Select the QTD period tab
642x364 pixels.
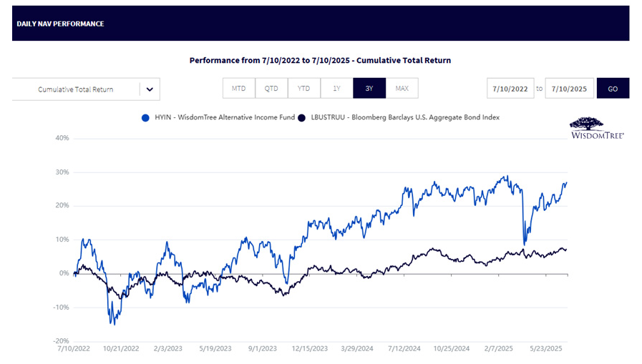pyautogui.click(x=271, y=89)
